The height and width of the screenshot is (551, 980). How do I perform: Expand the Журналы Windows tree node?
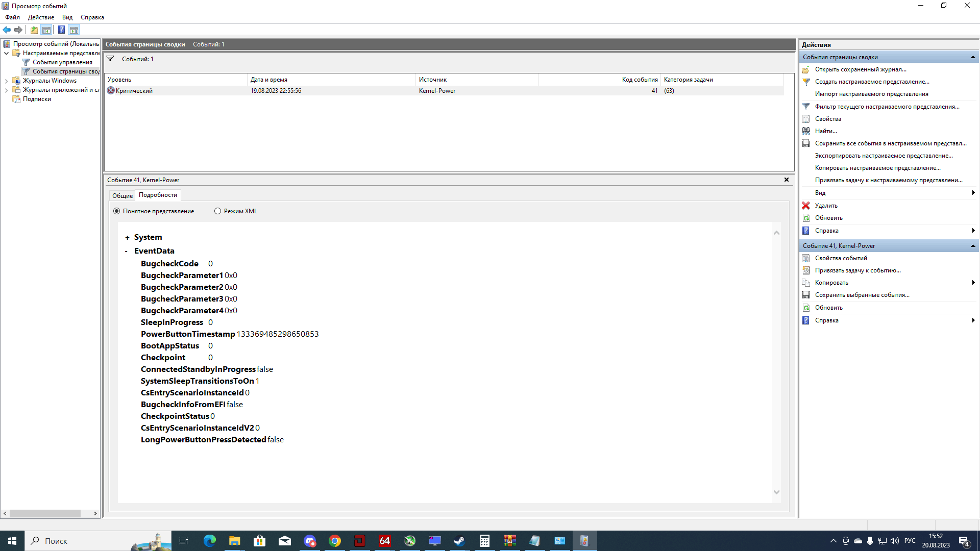(6, 81)
